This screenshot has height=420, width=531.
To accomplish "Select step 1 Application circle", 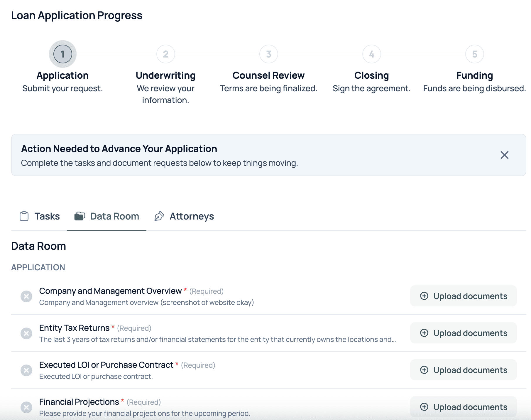I will 63,54.
